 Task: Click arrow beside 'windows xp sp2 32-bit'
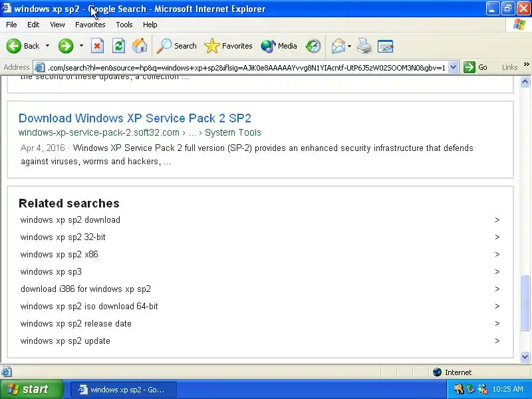(497, 237)
